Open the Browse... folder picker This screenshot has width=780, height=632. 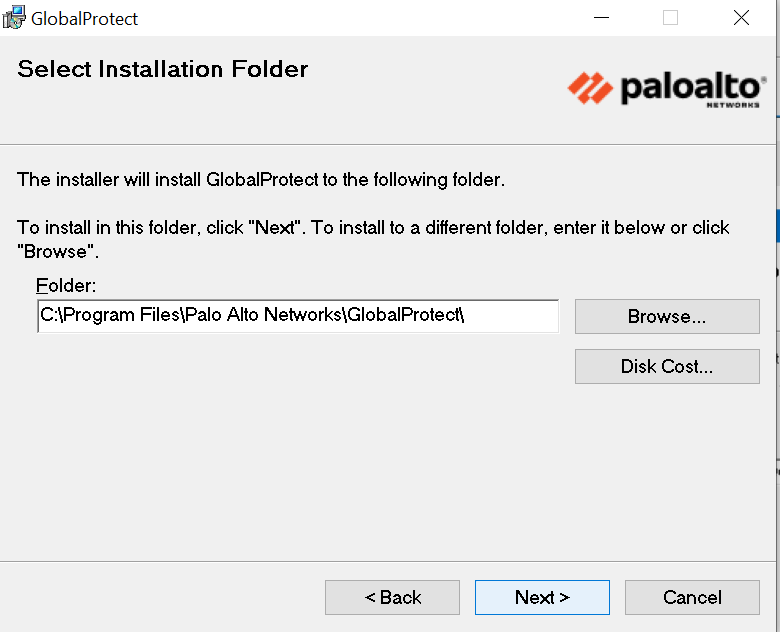point(667,317)
